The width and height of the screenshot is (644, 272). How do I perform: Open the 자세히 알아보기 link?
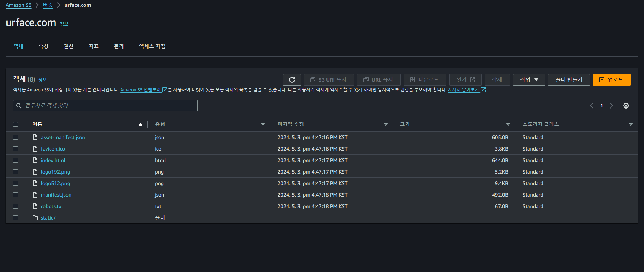467,89
